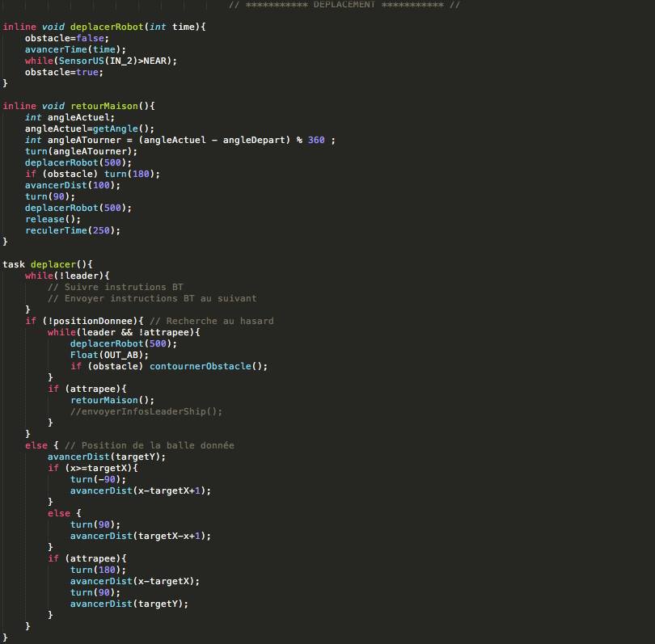The image size is (655, 644).
Task: Click the 'turn(-90);' statement
Action: coord(98,479)
